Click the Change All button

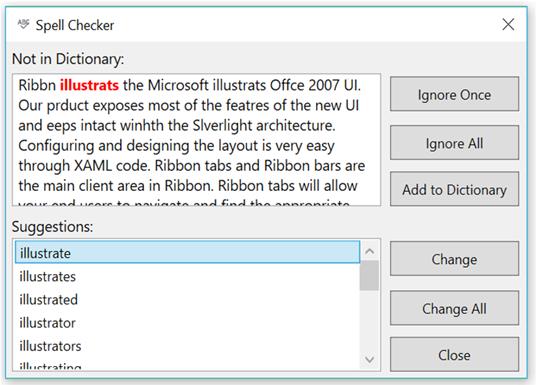(x=454, y=308)
